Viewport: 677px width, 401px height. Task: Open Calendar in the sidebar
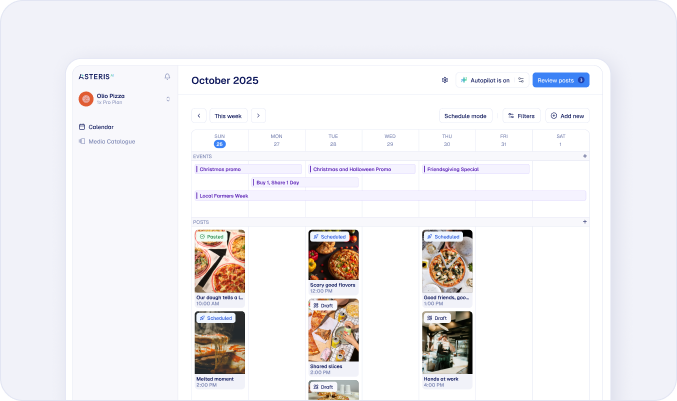point(100,127)
